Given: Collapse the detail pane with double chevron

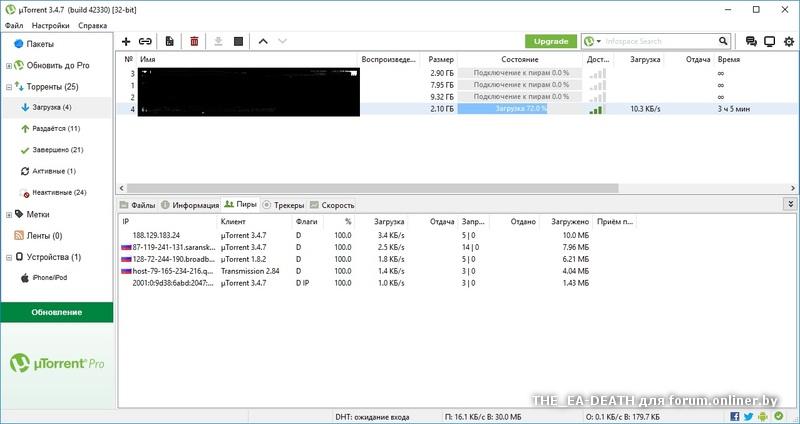Looking at the screenshot, I should (x=790, y=204).
